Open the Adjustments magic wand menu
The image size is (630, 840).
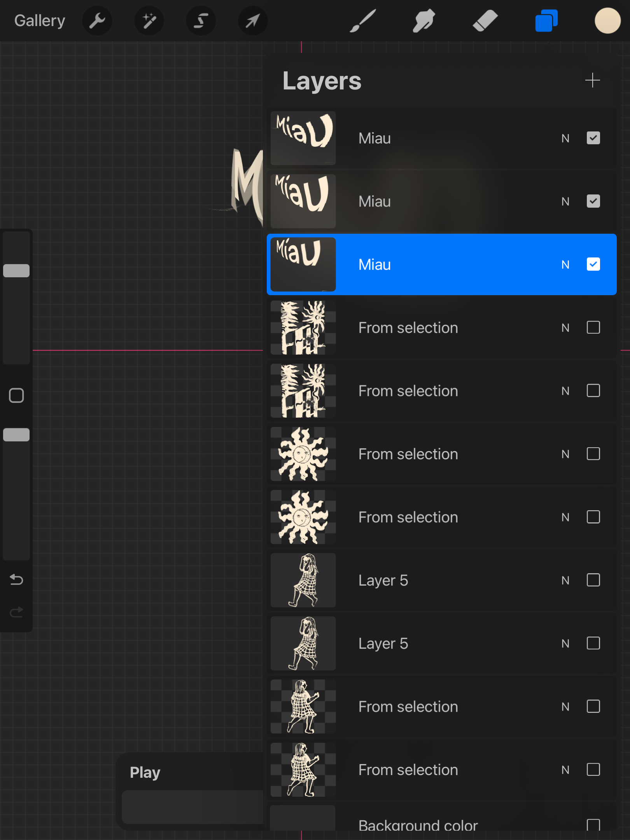(149, 21)
